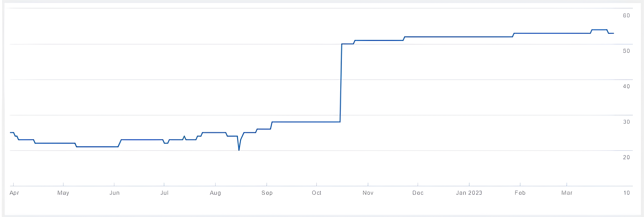Click the 20 value on the y-axis
644x217 pixels.
point(626,157)
